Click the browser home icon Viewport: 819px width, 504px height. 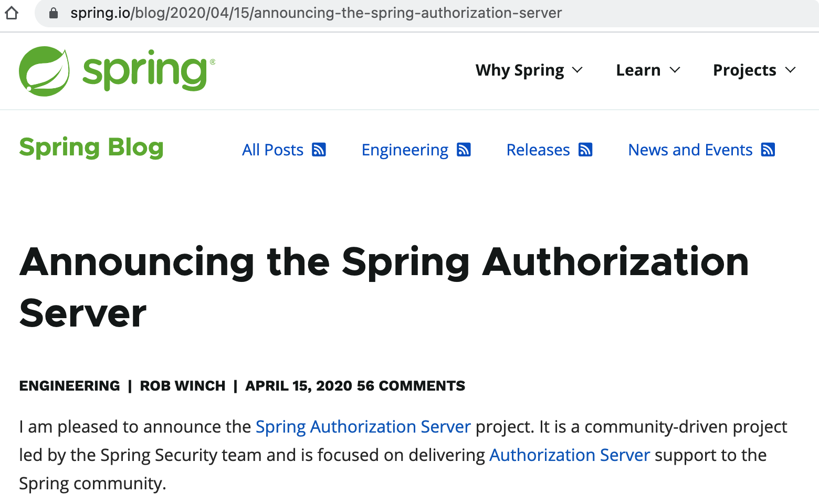click(12, 13)
